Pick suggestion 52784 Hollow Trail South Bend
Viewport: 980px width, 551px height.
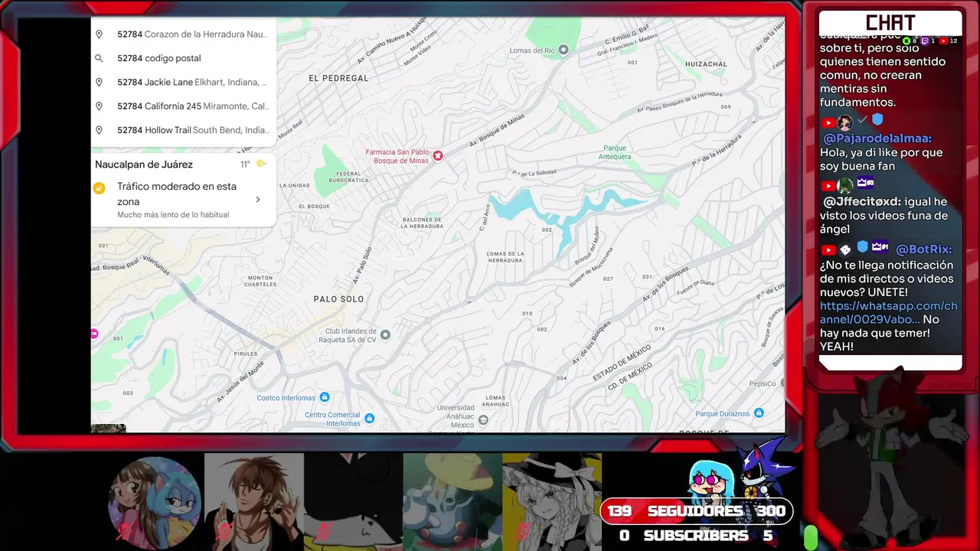pos(184,130)
